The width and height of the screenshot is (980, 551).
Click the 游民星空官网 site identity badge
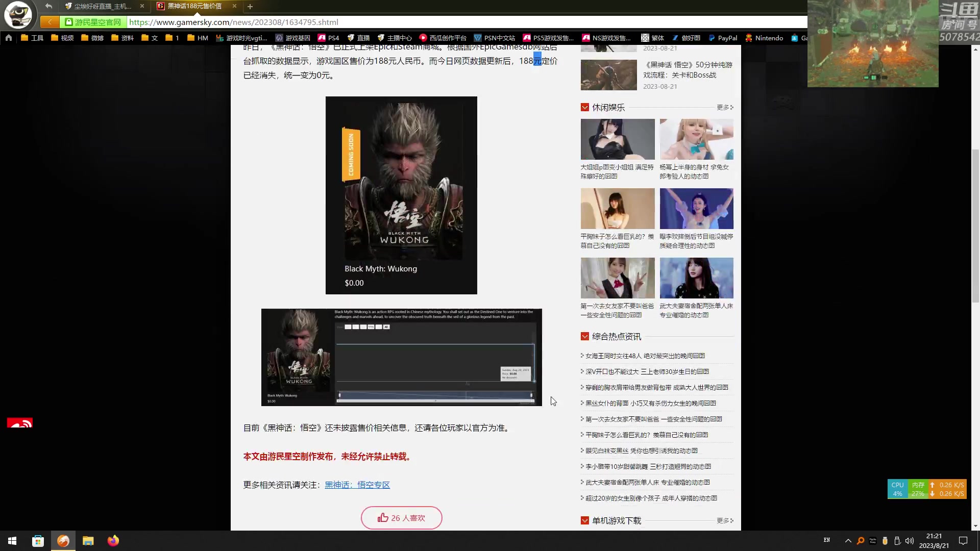[93, 22]
